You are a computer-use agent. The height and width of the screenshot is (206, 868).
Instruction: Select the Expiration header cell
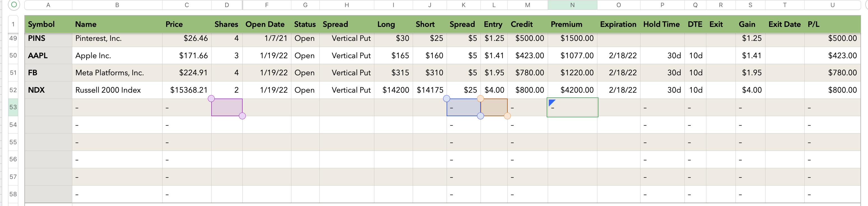[618, 24]
